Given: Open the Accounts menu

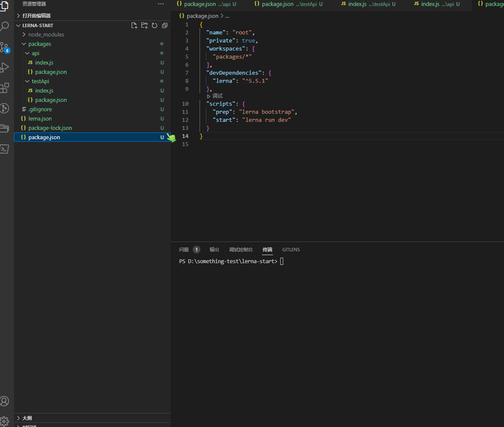Looking at the screenshot, I should 4,401.
